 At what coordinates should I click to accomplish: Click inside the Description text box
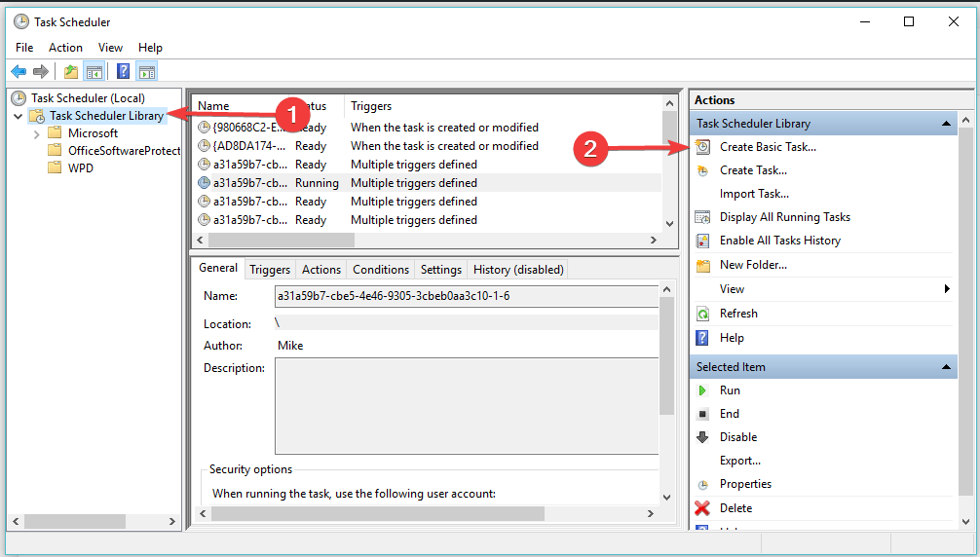[x=467, y=406]
